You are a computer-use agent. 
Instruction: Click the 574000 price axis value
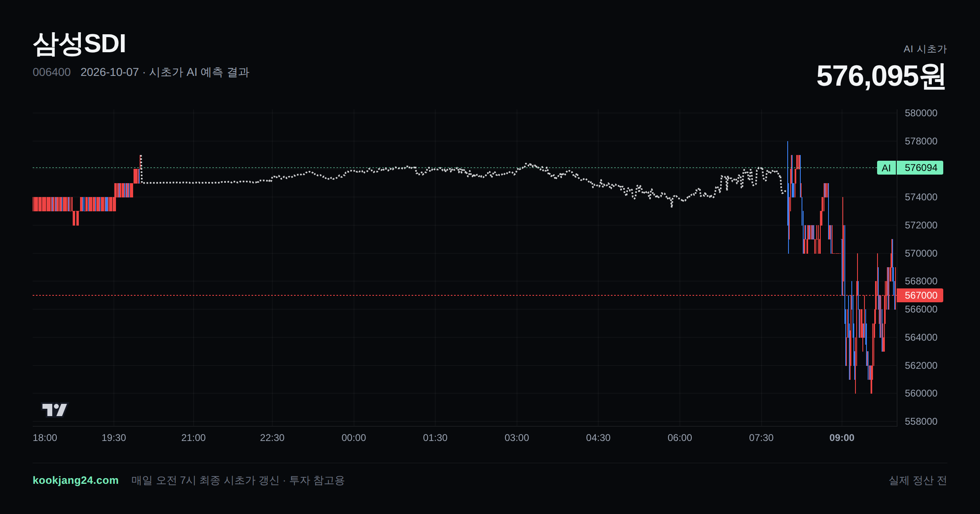click(921, 197)
